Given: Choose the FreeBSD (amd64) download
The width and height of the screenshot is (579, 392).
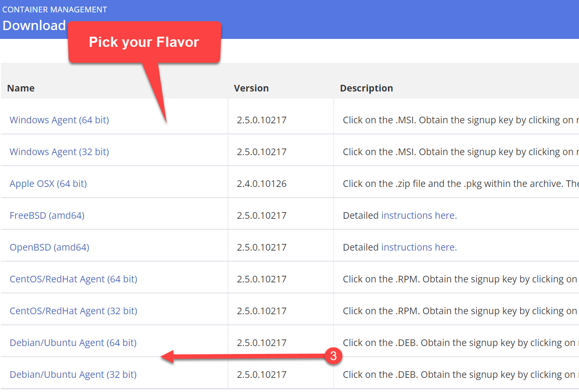Looking at the screenshot, I should pyautogui.click(x=47, y=215).
